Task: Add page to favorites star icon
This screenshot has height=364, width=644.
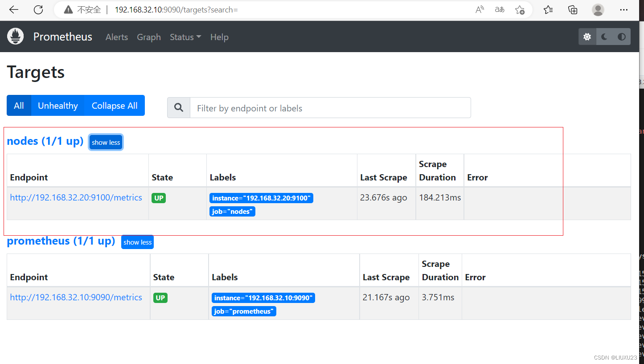Action: pyautogui.click(x=520, y=10)
